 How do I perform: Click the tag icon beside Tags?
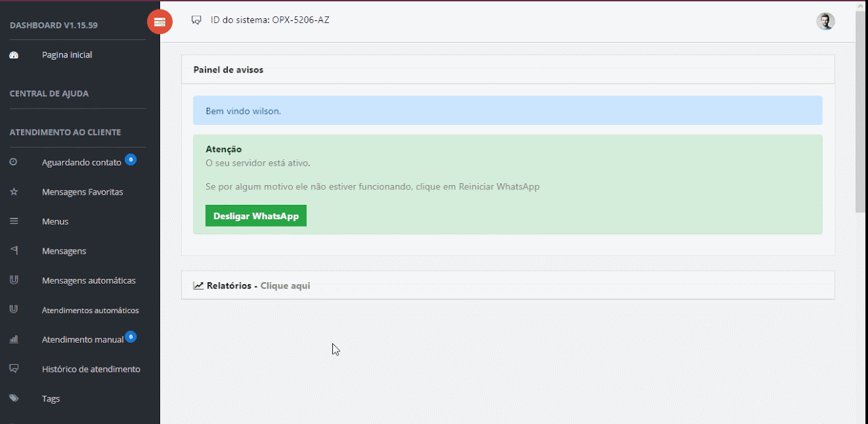point(14,398)
